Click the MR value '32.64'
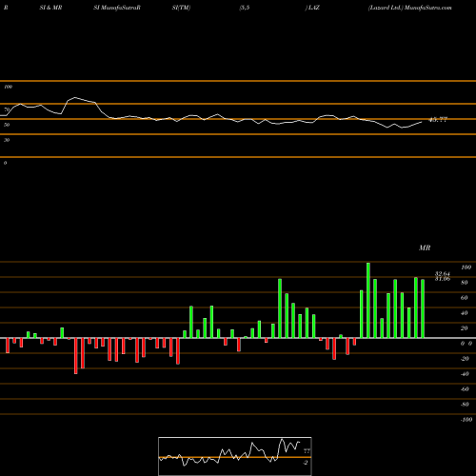The height and width of the screenshot is (476, 476). [x=443, y=273]
